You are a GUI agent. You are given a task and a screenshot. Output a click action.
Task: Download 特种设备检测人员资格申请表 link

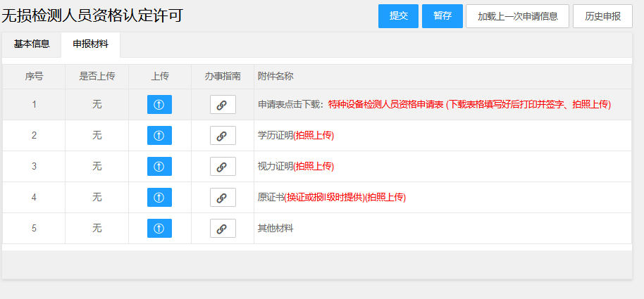coord(386,105)
